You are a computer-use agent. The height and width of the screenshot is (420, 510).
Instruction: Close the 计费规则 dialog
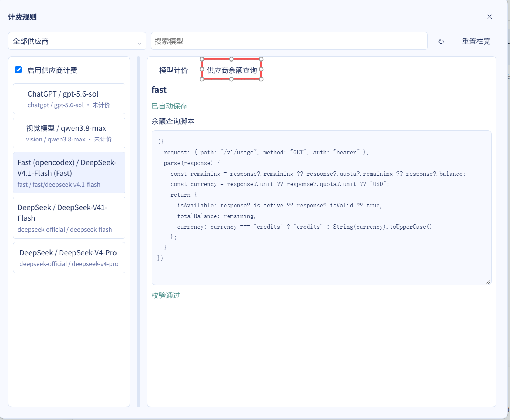coord(489,17)
